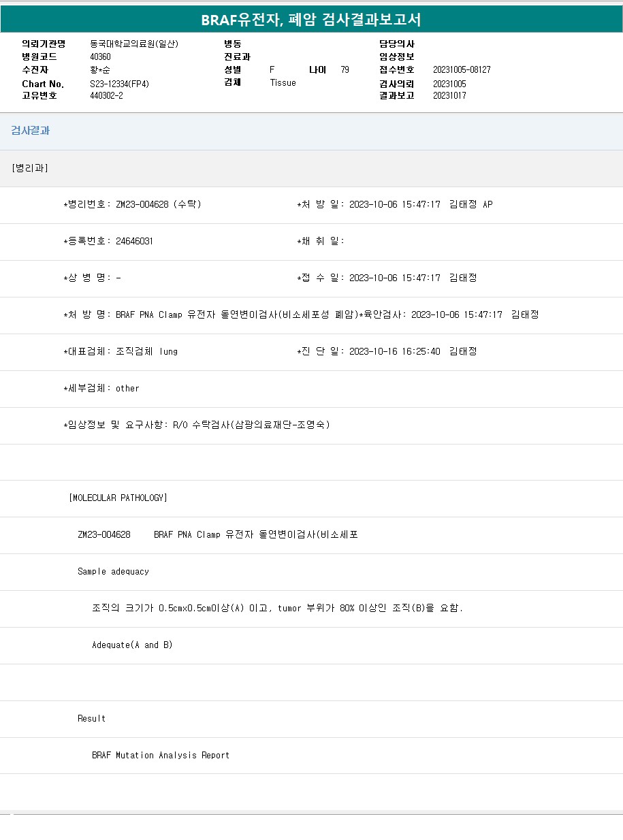Click the diagnosis date '2023-10-16 16:25:40'
The height and width of the screenshot is (840, 623).
(395, 351)
